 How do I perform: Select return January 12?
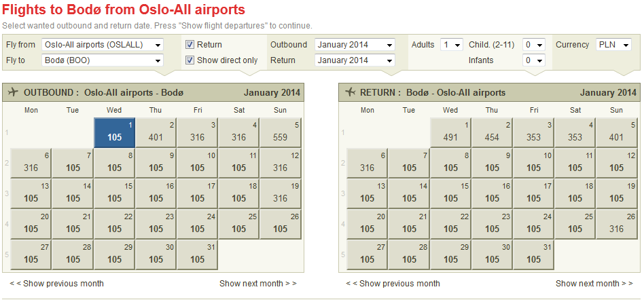click(616, 163)
